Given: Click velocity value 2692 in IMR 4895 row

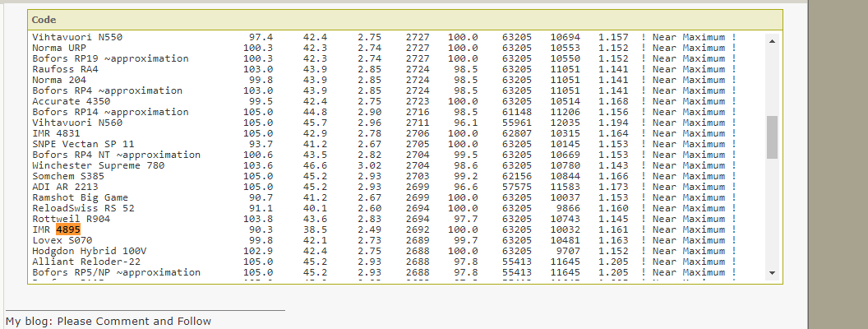Looking at the screenshot, I should point(418,229).
